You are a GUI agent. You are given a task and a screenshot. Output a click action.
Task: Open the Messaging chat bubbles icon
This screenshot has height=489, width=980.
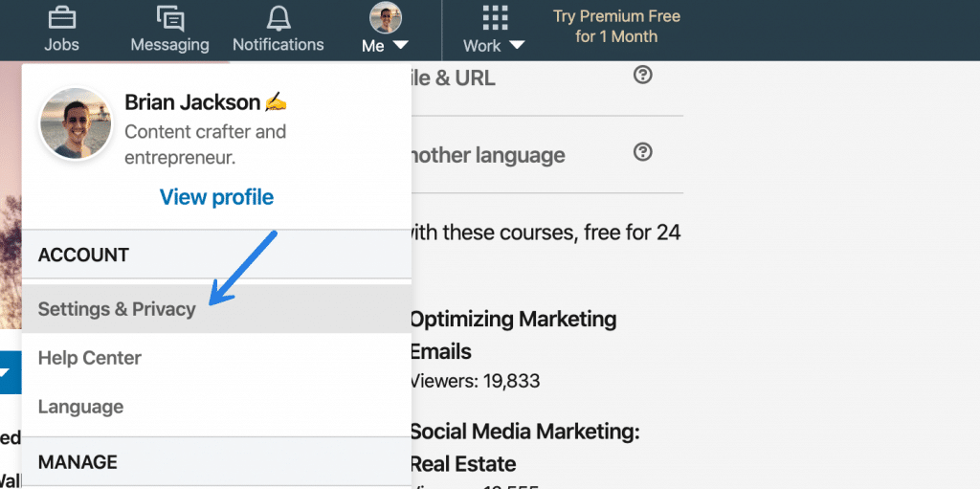click(170, 18)
